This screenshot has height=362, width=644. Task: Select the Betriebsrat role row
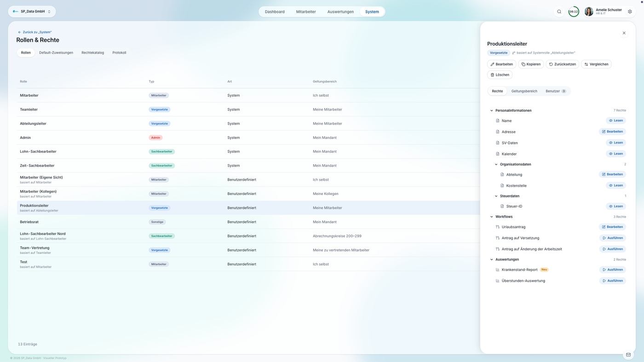tap(248, 222)
